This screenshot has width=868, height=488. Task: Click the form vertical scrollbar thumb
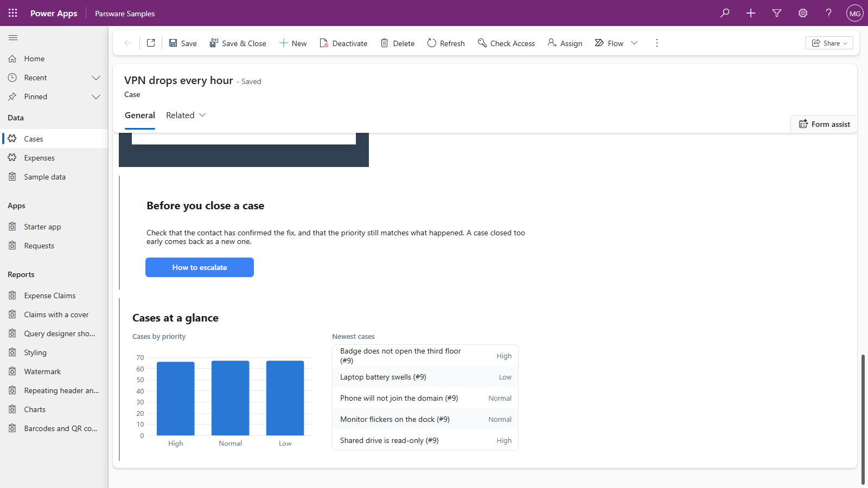point(863,419)
